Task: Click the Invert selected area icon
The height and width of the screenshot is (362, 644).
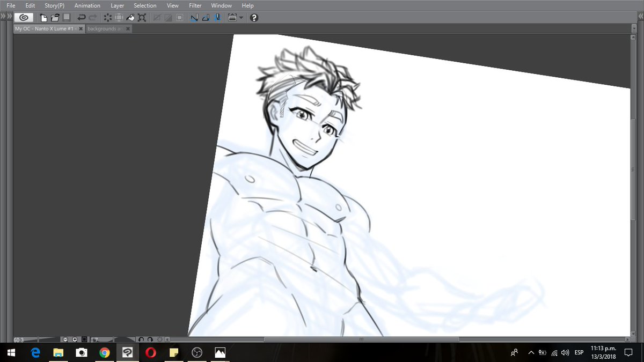Action: (x=168, y=17)
